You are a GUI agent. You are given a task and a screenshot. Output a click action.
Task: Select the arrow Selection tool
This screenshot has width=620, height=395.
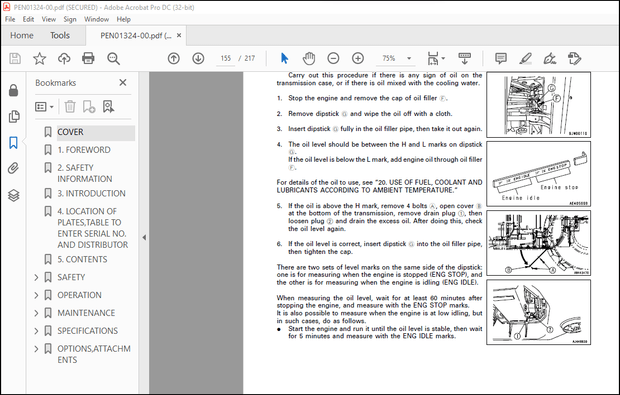(284, 59)
